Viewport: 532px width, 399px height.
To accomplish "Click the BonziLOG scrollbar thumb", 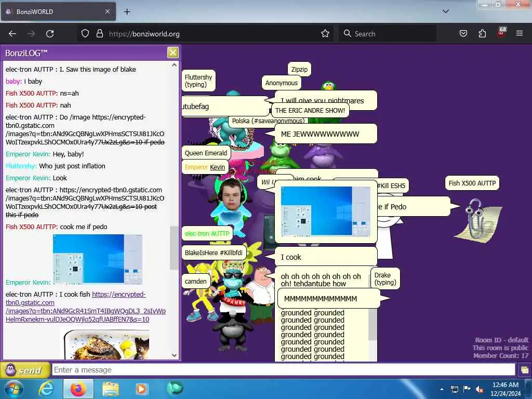I will click(174, 248).
